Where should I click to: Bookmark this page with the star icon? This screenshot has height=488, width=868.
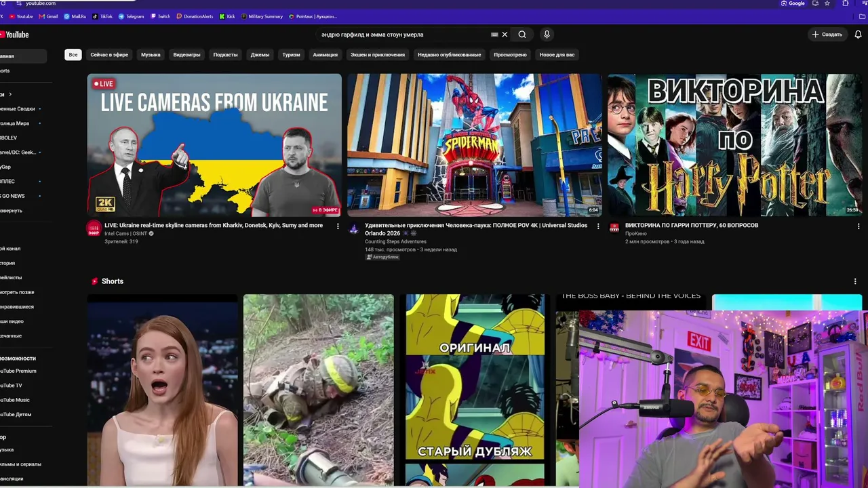point(827,3)
